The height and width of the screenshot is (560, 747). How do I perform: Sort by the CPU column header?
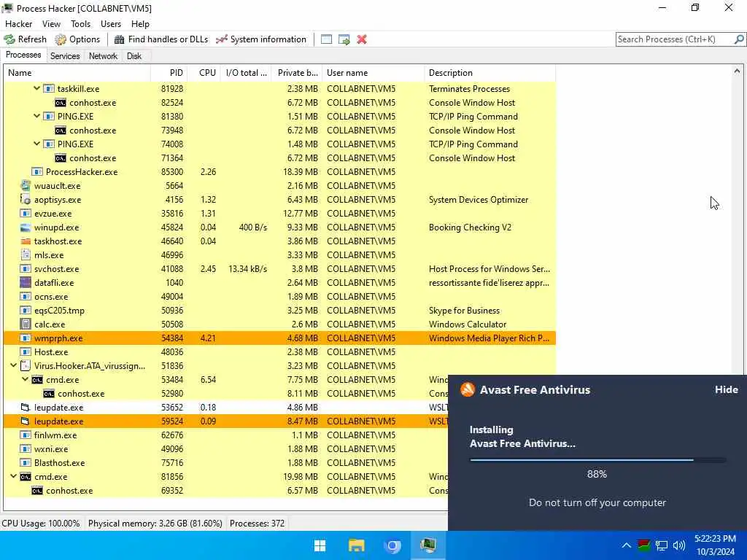(204, 73)
